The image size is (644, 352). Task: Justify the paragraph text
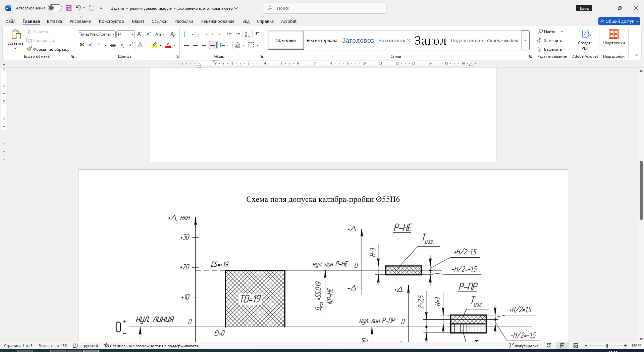coord(213,45)
